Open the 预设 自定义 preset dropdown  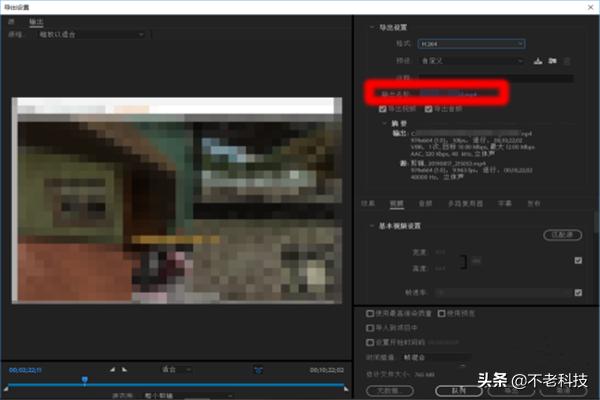[x=471, y=61]
